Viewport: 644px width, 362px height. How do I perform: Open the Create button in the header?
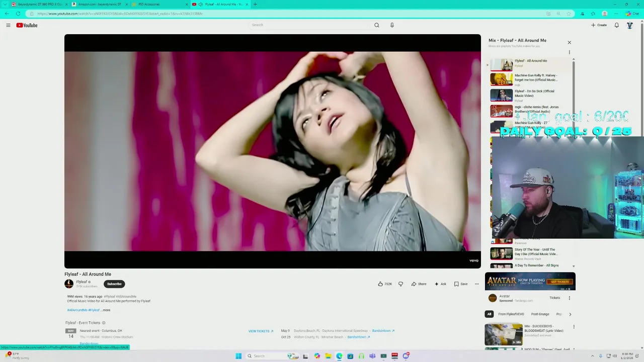click(x=599, y=25)
